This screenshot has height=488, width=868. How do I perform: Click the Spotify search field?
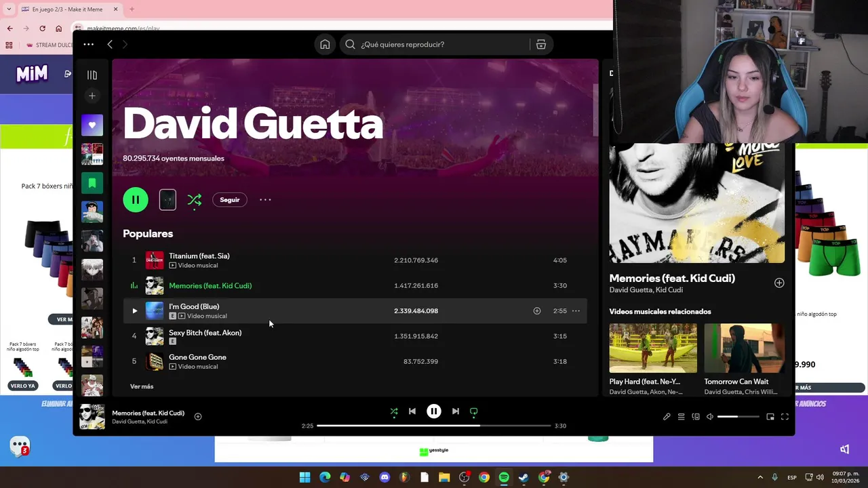434,44
